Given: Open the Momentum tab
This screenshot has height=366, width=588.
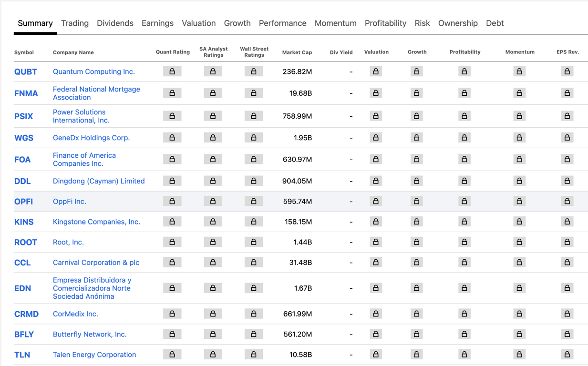Looking at the screenshot, I should 335,23.
